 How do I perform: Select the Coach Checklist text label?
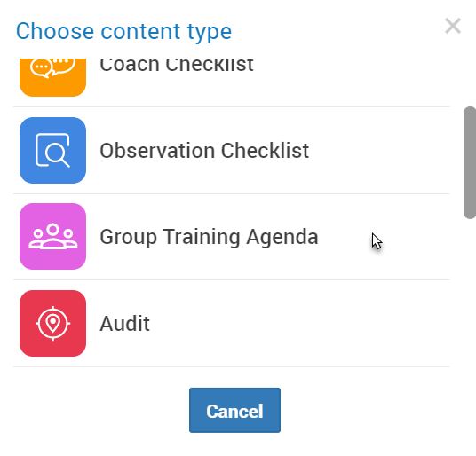pyautogui.click(x=177, y=65)
